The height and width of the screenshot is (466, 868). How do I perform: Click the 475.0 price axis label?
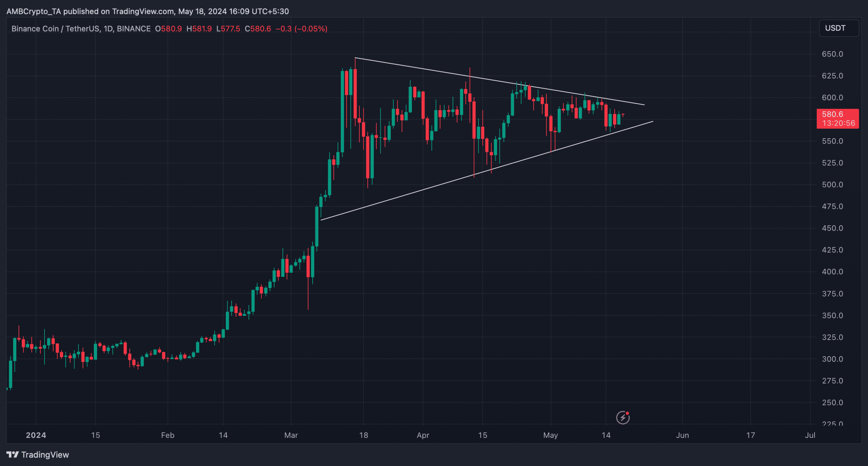click(x=832, y=206)
